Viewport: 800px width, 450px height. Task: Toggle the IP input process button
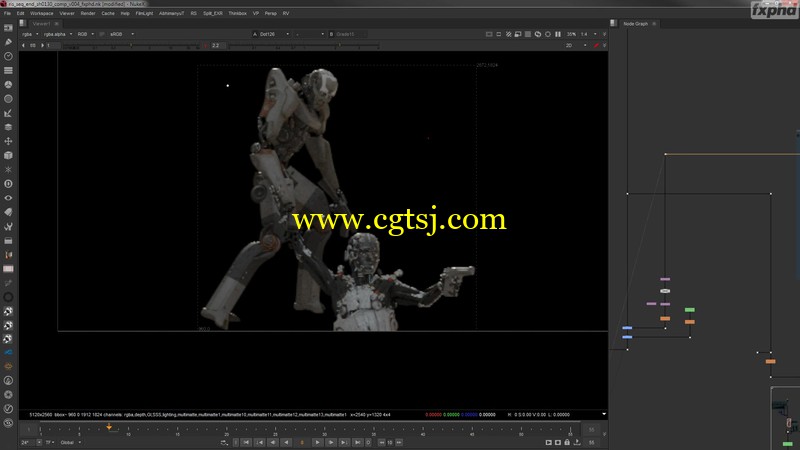[102, 34]
